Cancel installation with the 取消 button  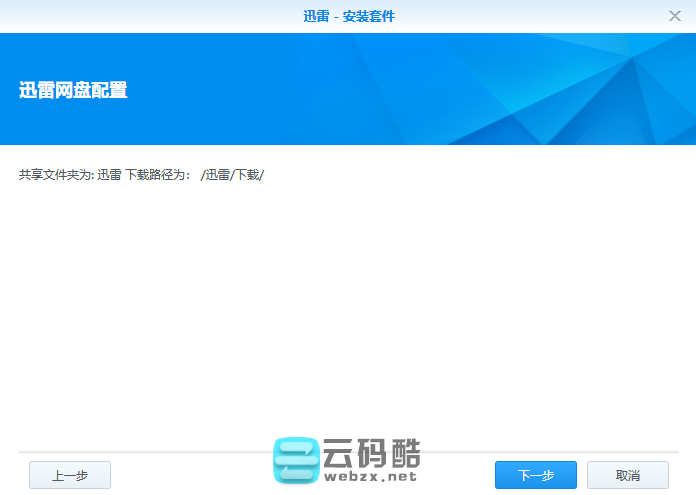628,475
